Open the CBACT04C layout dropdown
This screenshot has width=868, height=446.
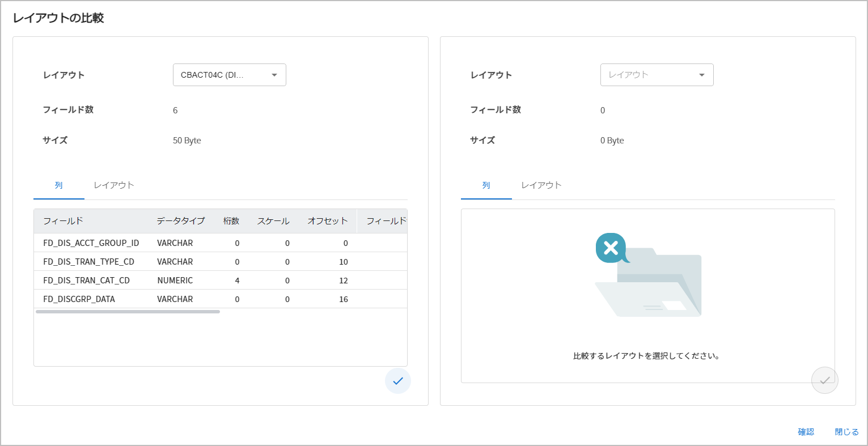coord(230,75)
